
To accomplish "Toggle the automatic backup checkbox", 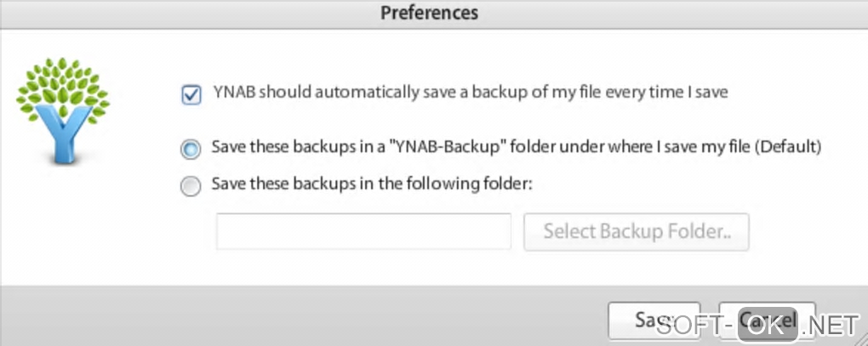I will tap(191, 94).
